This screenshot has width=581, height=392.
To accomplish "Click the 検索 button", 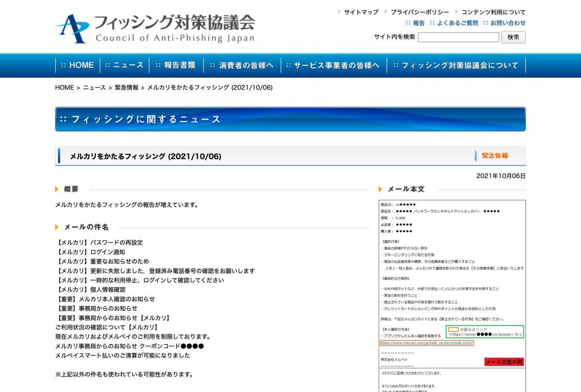I will click(513, 37).
